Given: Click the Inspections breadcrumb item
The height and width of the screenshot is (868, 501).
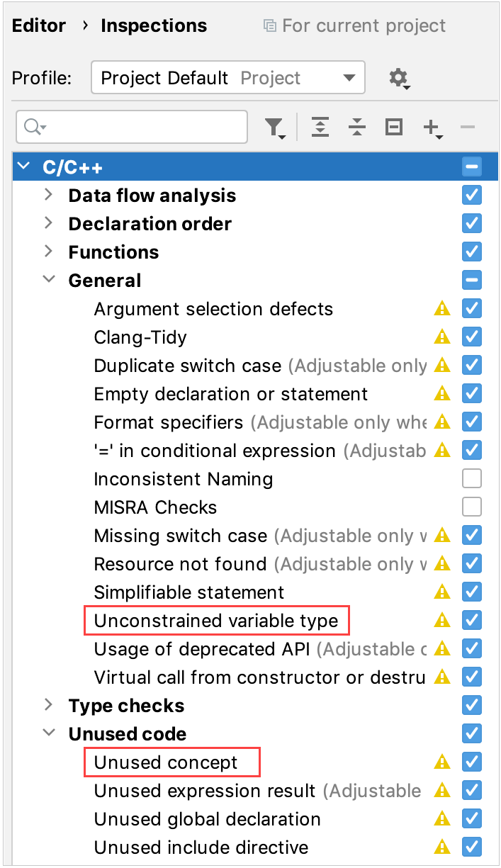Looking at the screenshot, I should 153,26.
